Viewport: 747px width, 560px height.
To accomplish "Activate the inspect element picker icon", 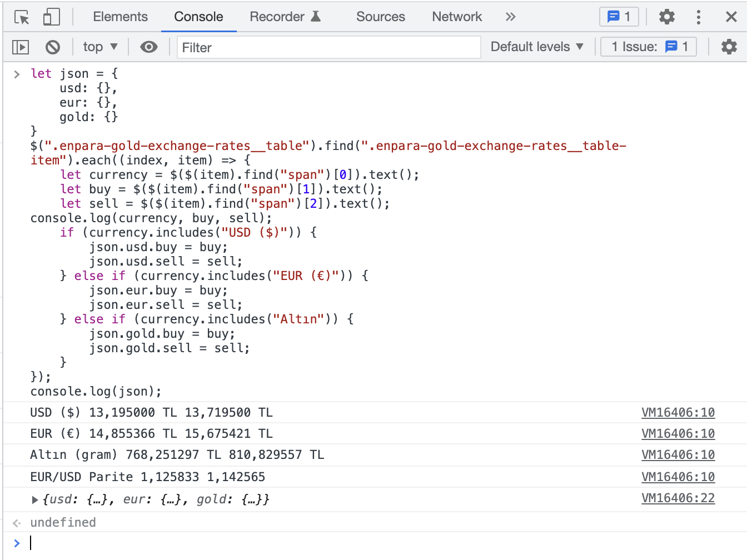I will (x=22, y=17).
